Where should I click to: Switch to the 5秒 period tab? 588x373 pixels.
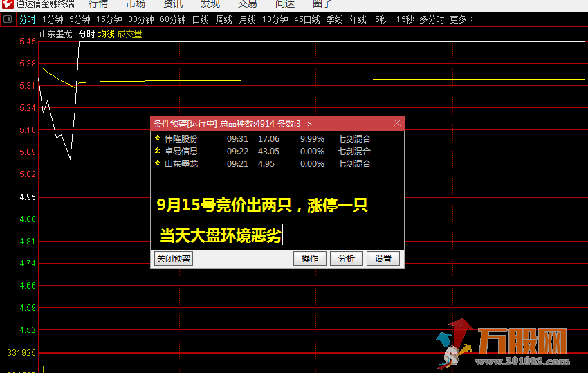click(x=381, y=19)
